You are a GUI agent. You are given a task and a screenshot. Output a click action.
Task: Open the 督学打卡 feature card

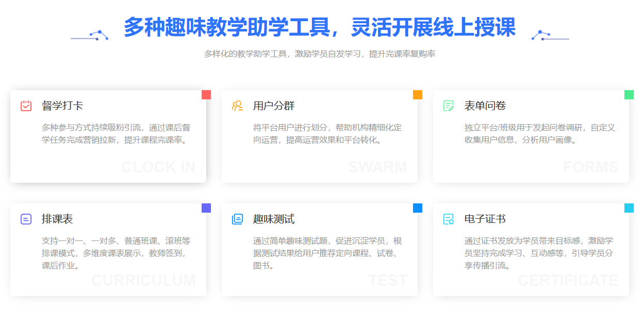(x=107, y=136)
